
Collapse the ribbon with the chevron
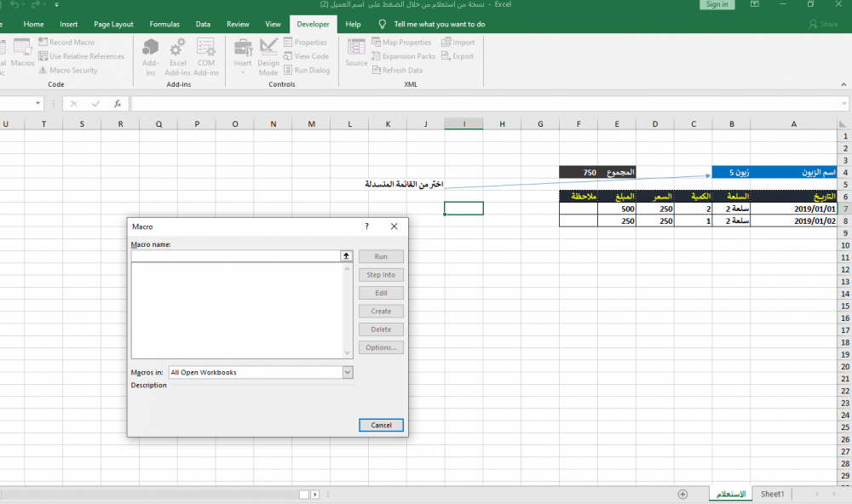(x=843, y=84)
